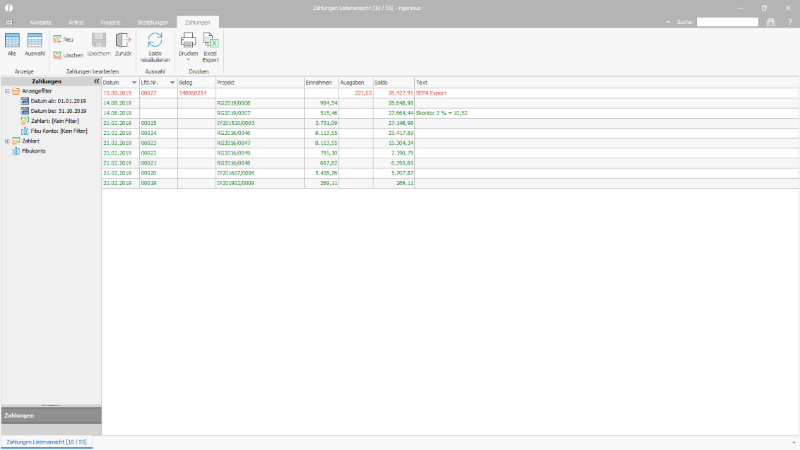
Task: Sort by the Projekt column header
Action: pos(260,83)
